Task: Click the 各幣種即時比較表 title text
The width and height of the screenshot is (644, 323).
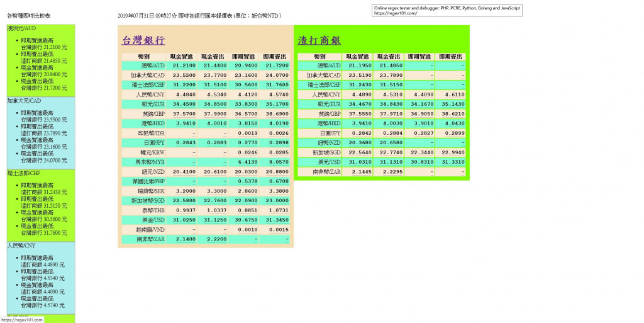Action: click(28, 16)
